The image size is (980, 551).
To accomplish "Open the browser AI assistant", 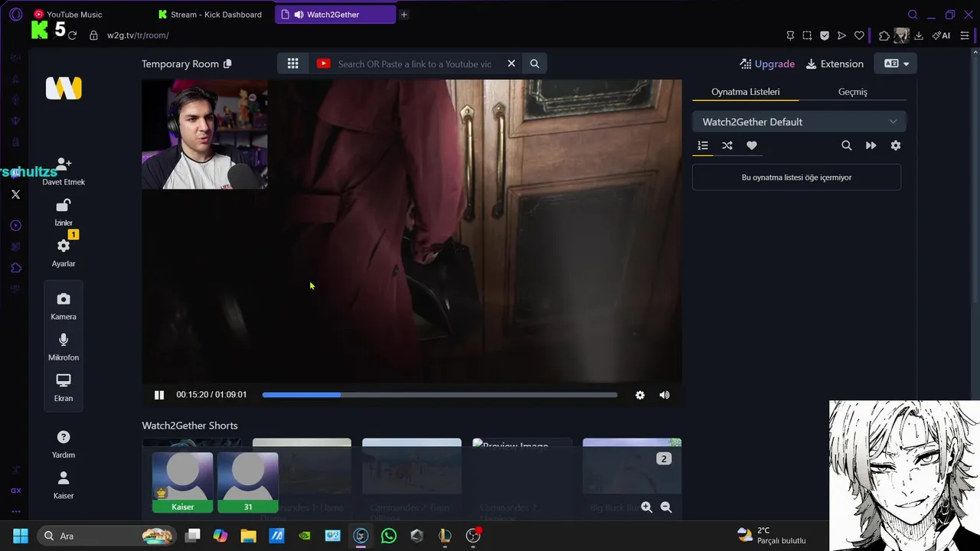I will (x=941, y=35).
